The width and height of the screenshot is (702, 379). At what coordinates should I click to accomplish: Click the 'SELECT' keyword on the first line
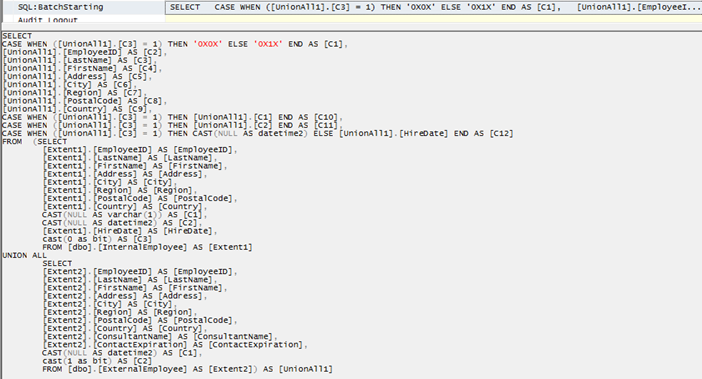tap(17, 36)
